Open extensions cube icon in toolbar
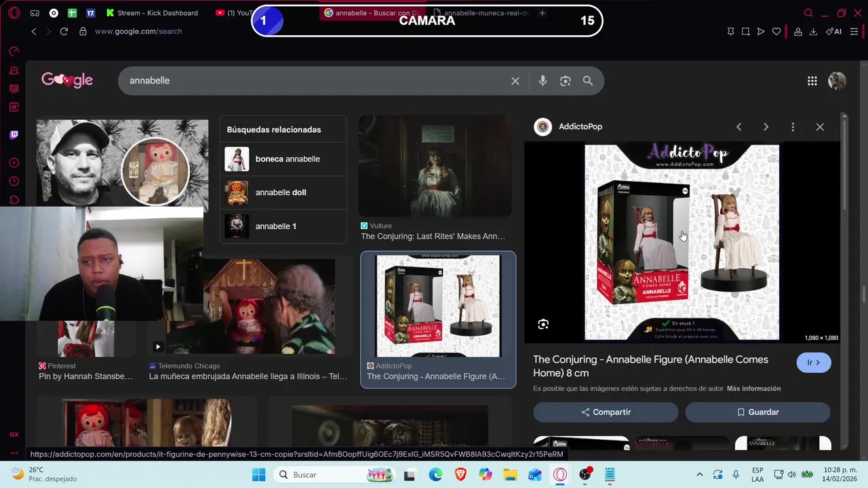This screenshot has width=868, height=488. [798, 31]
